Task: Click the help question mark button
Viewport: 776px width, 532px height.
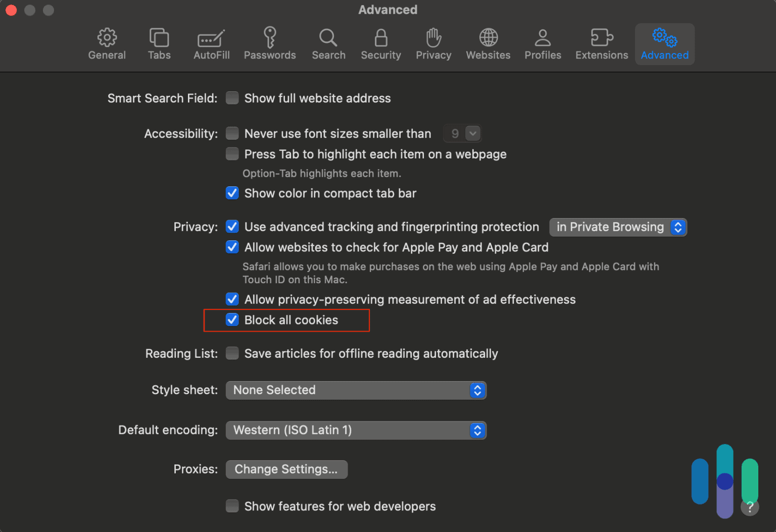Action: click(x=750, y=507)
